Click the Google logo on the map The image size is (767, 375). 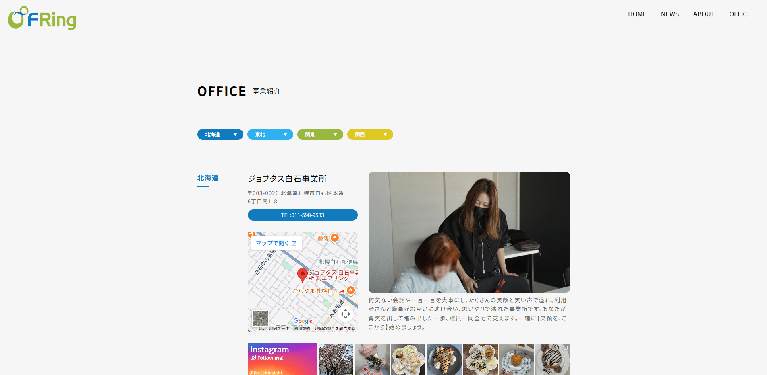tap(302, 321)
